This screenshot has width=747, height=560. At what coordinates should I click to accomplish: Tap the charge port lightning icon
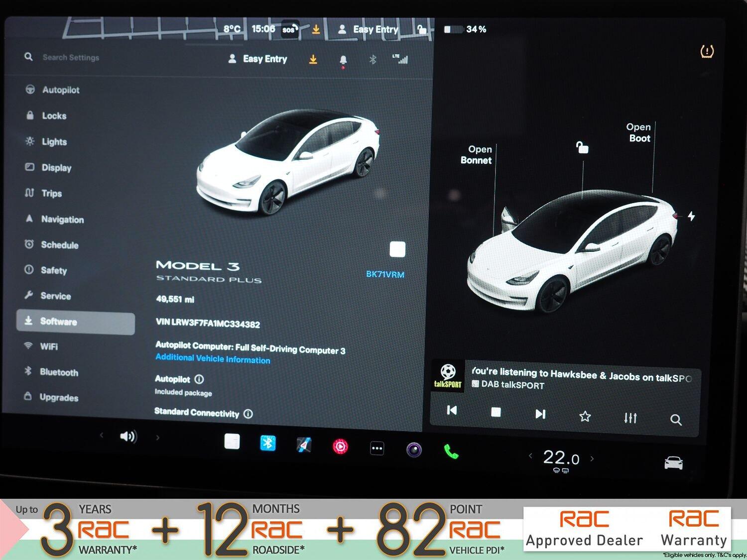point(691,216)
